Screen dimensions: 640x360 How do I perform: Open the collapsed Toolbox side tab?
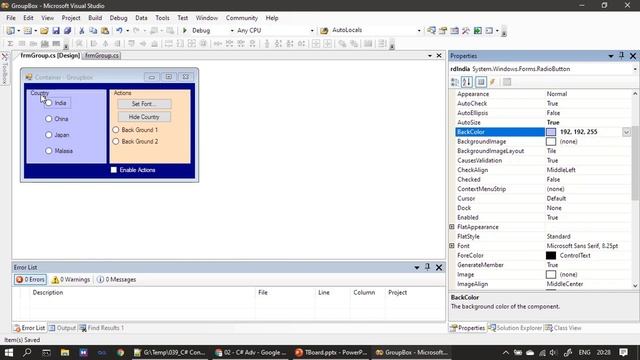point(5,69)
